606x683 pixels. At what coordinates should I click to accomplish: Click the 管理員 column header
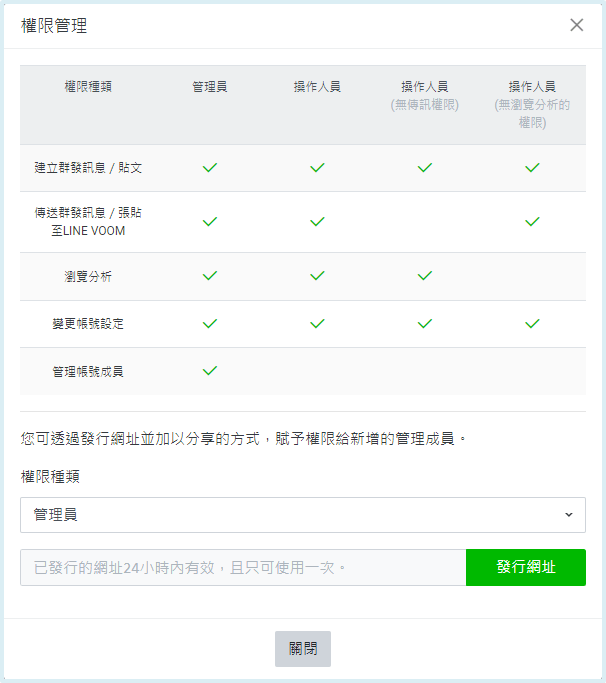point(210,87)
